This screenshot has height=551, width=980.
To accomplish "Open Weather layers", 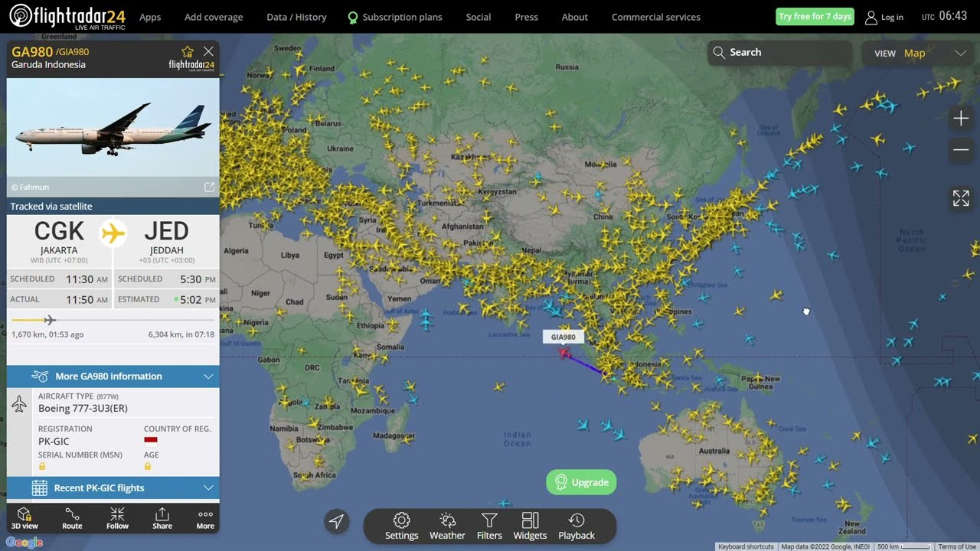I will pyautogui.click(x=447, y=527).
